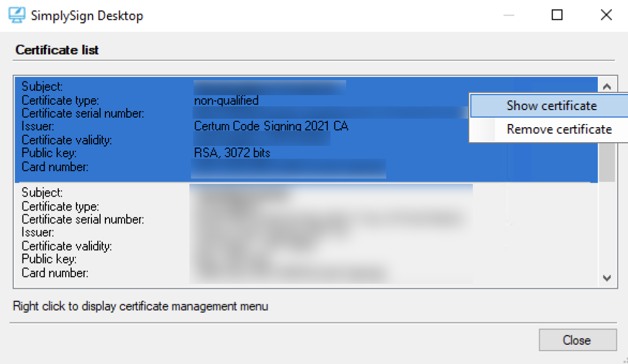This screenshot has height=364, width=628.
Task: Click the 'RSA, 3072 bits' public key value
Action: pyautogui.click(x=232, y=153)
